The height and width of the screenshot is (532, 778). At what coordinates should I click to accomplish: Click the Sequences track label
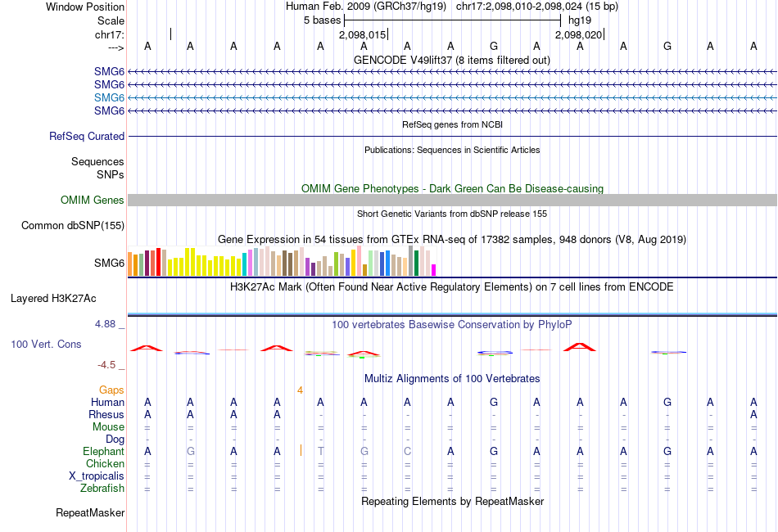(97, 161)
